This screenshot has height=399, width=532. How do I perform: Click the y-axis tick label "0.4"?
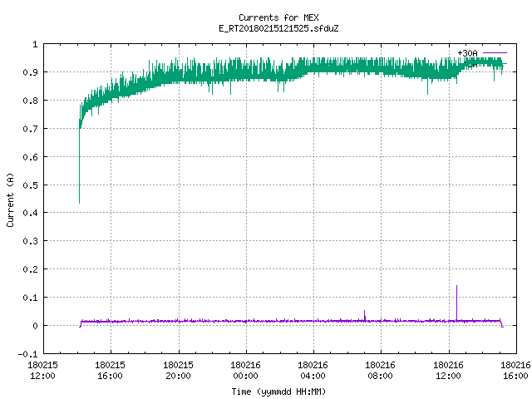[x=30, y=213]
